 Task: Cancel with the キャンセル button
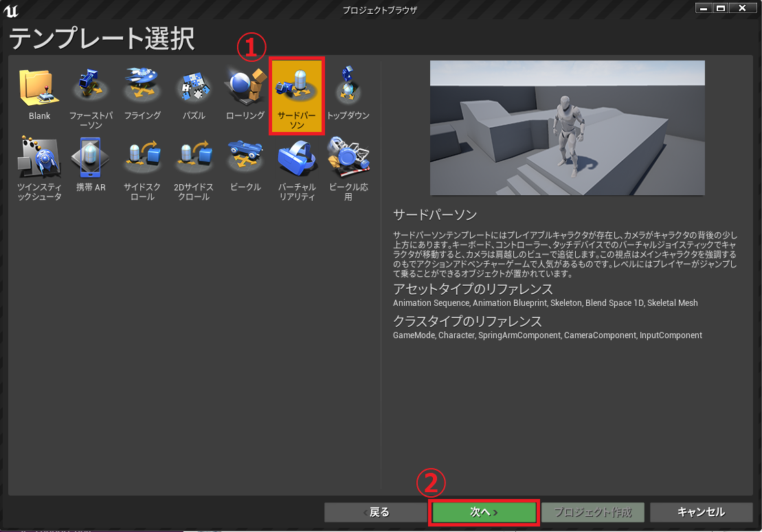coord(702,512)
